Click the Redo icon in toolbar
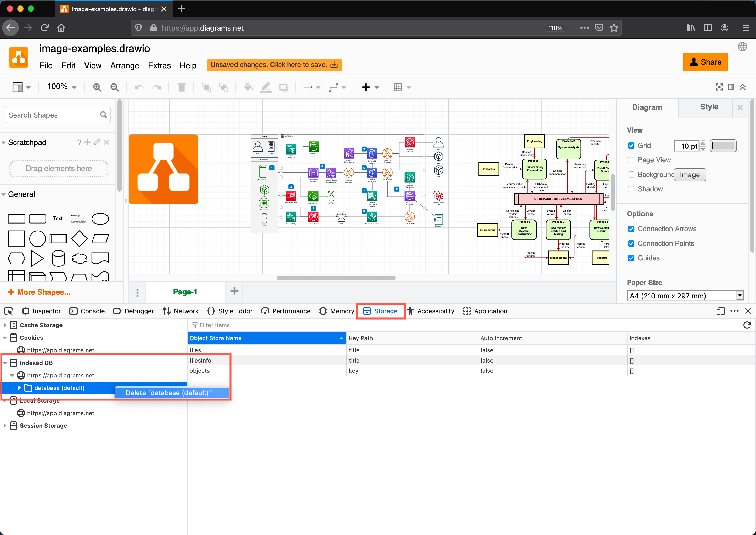The width and height of the screenshot is (756, 535). click(x=157, y=87)
